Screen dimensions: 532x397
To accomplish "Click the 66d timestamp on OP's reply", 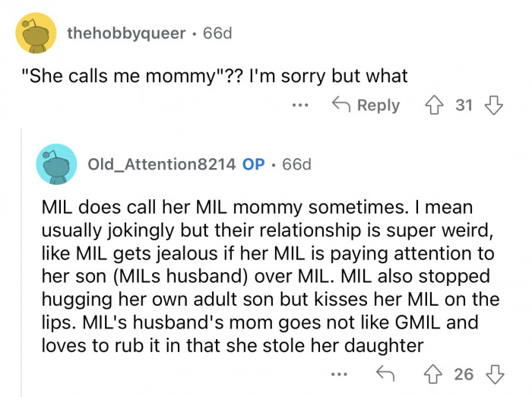I will coord(296,164).
